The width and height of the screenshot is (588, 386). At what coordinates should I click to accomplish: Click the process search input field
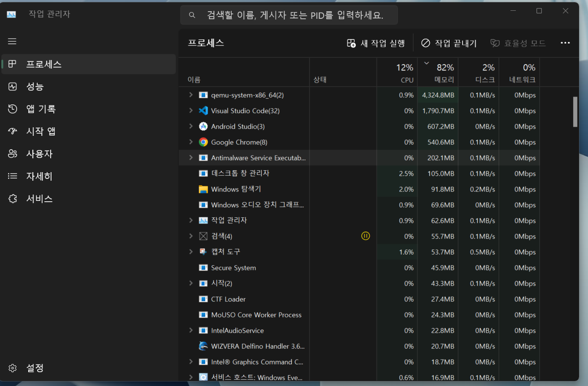click(x=289, y=15)
